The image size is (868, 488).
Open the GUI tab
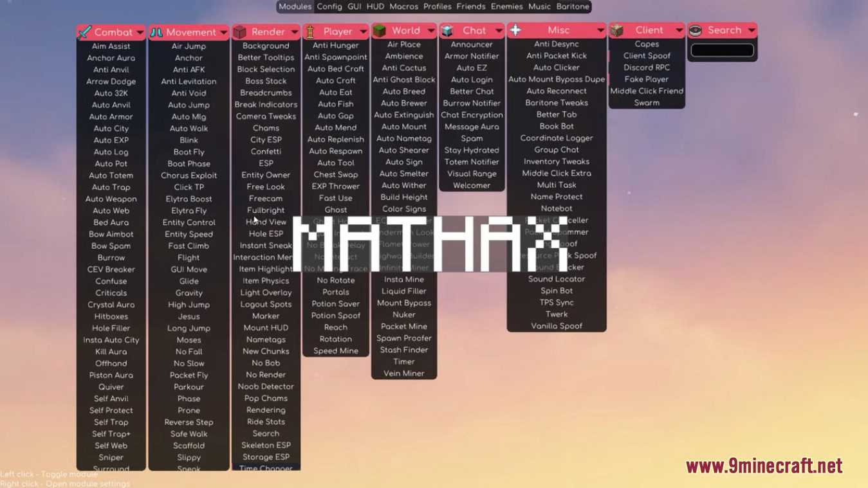coord(355,6)
